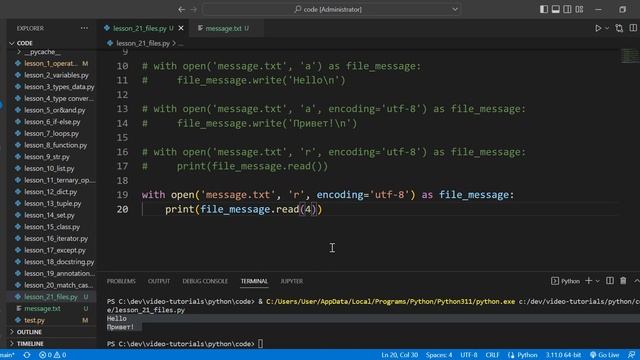Image resolution: width=640 pixels, height=360 pixels.
Task: Split the editor to the right
Action: click(x=633, y=28)
